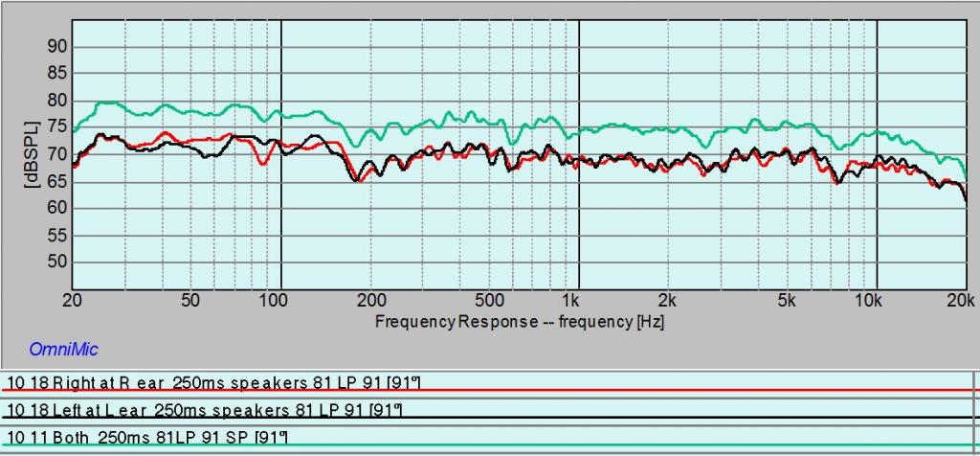The width and height of the screenshot is (980, 456).
Task: Click the [dBSPL] vertical axis label
Action: (30, 154)
